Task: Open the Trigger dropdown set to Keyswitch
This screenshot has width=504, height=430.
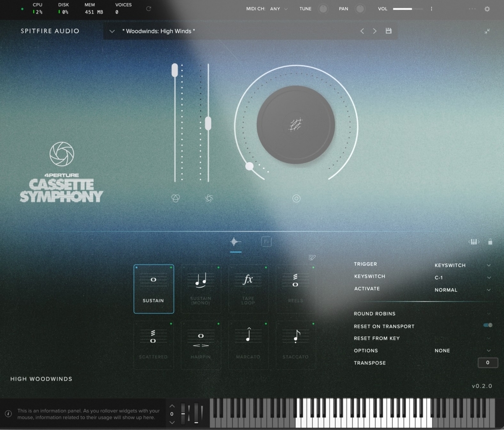Action: (x=462, y=265)
